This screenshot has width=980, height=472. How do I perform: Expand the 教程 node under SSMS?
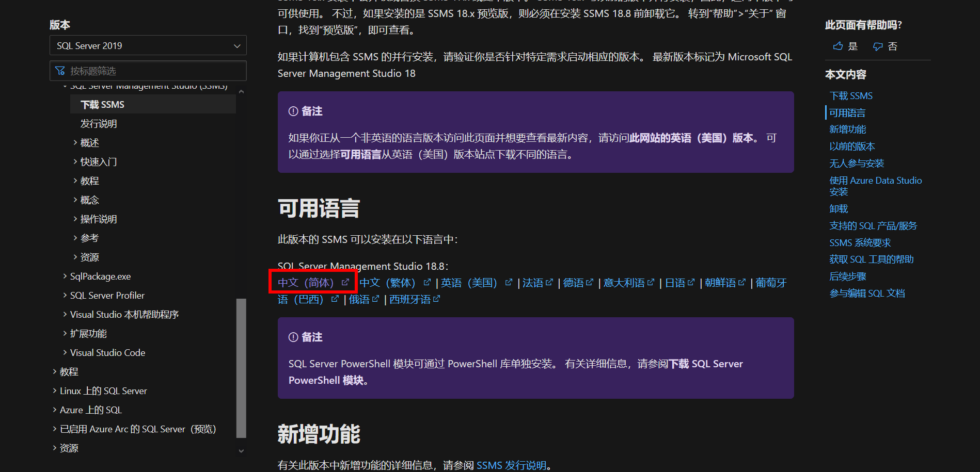(x=75, y=181)
